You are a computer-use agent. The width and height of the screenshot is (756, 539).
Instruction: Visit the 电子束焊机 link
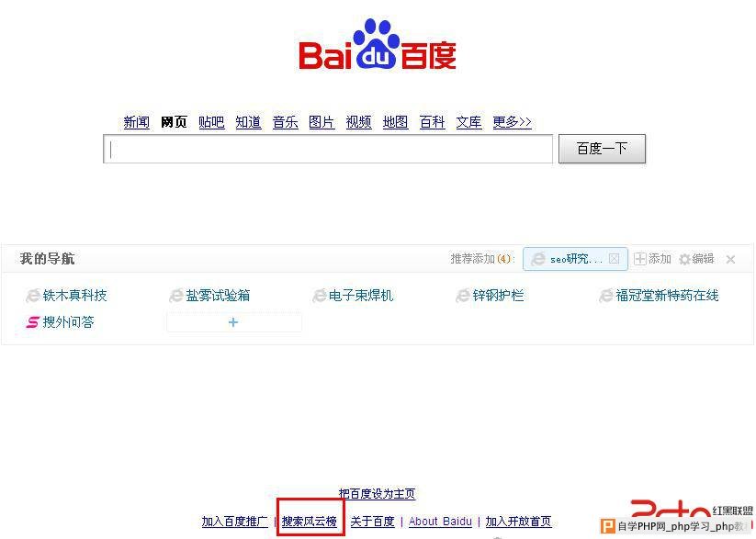click(361, 296)
